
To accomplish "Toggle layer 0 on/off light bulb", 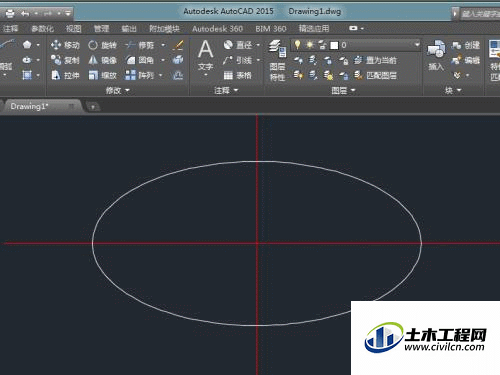I will (x=297, y=45).
